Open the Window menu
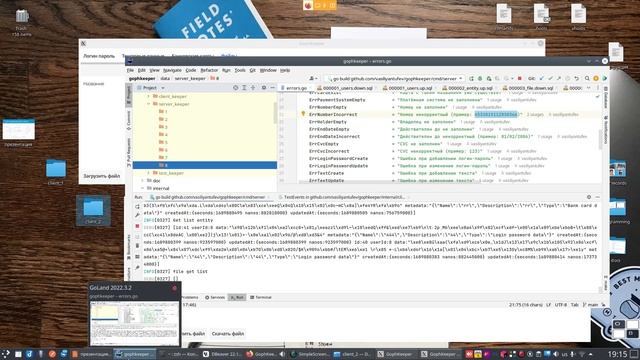 point(268,70)
